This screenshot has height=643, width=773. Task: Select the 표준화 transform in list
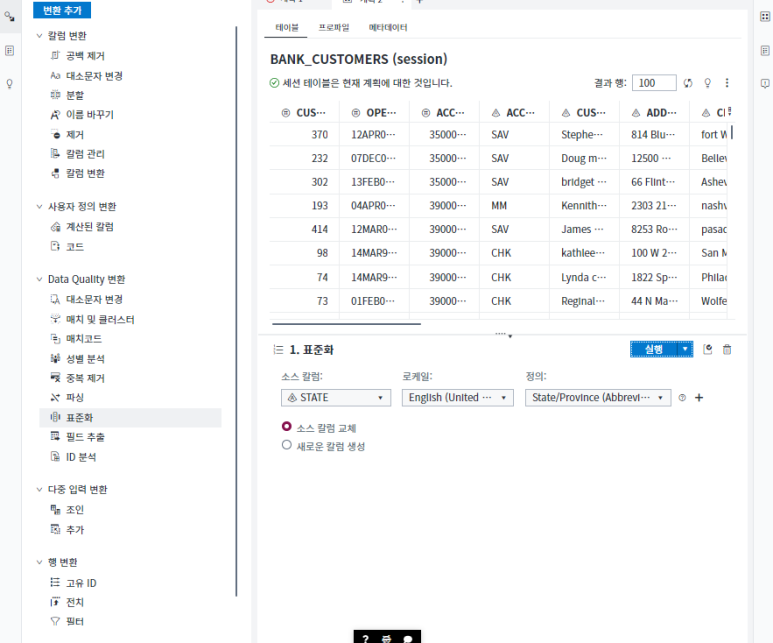[130, 417]
